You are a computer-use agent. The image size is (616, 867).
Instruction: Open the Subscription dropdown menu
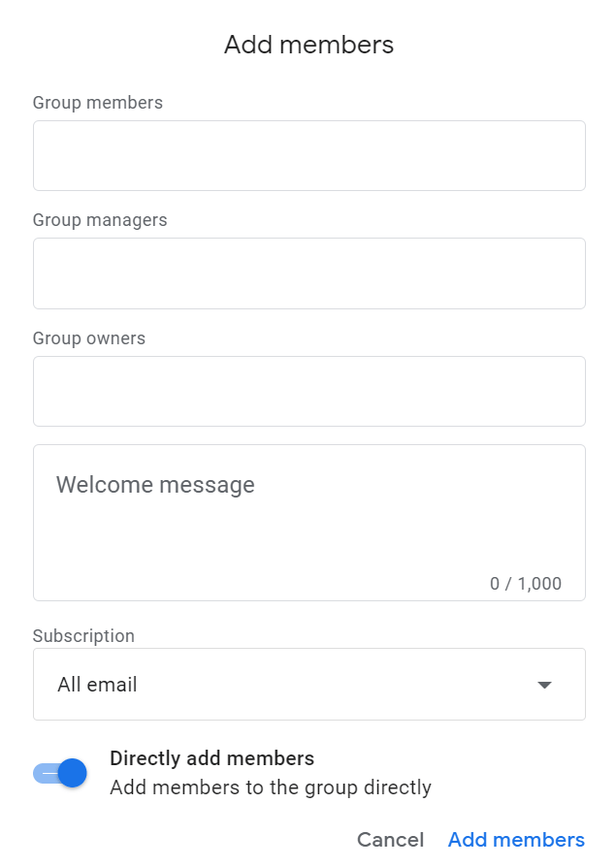click(308, 684)
